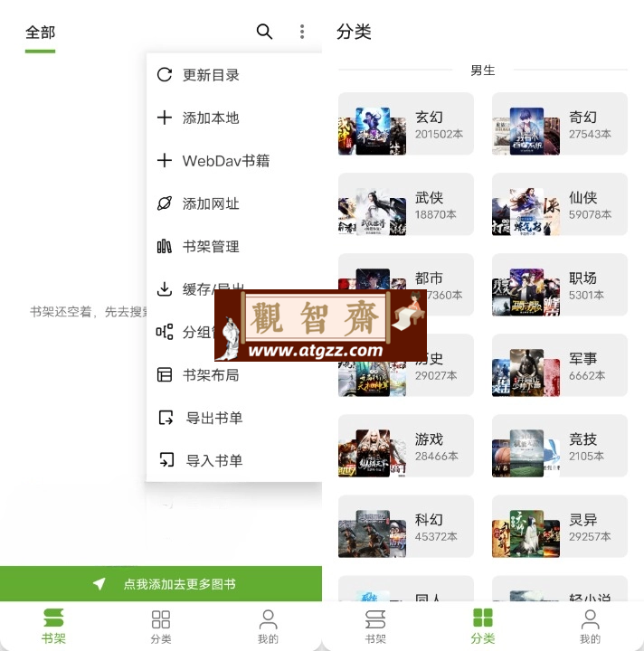Image resolution: width=644 pixels, height=651 pixels.
Task: Click the 职场 book cover thumbnails
Action: (x=526, y=292)
